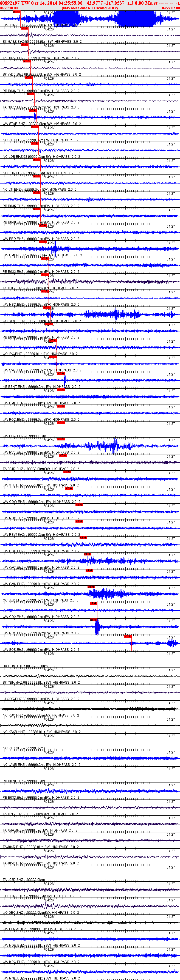
Task: Click the NC KTR EHZ channel label
Action: [x=13, y=141]
